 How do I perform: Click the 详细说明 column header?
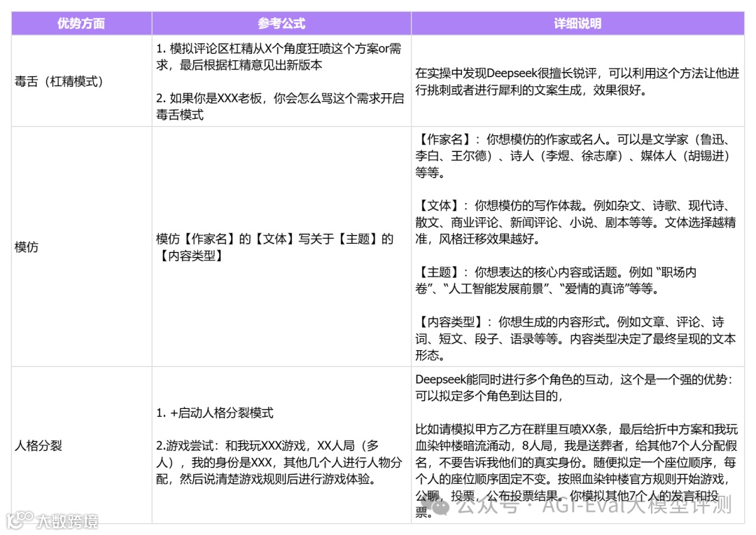click(577, 23)
